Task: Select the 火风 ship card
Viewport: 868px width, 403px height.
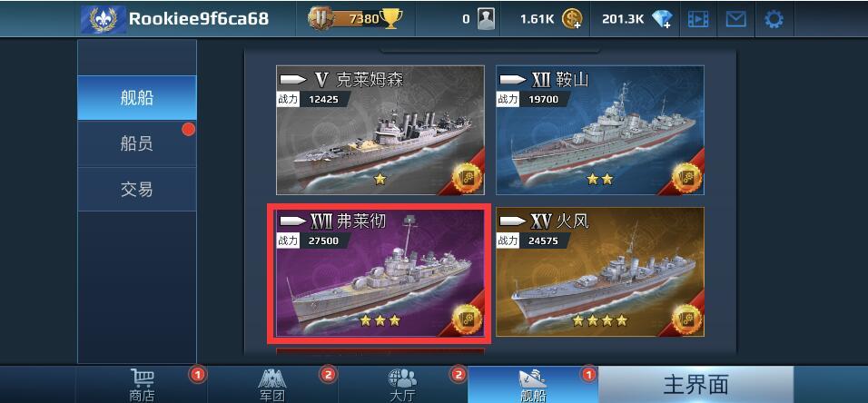Action: click(x=600, y=271)
